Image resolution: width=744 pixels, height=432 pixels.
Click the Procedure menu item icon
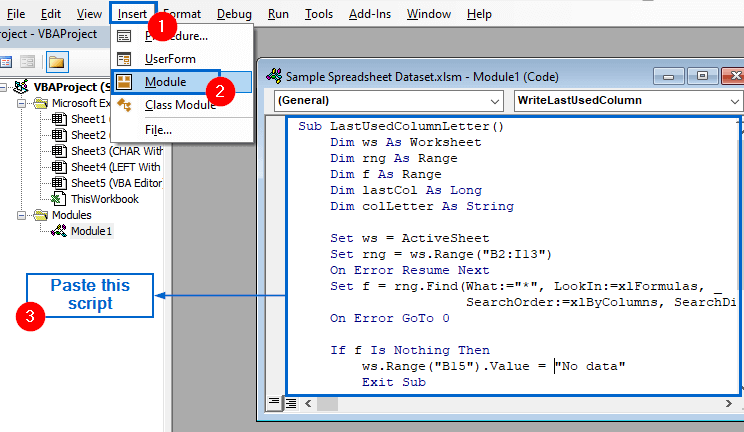click(124, 36)
